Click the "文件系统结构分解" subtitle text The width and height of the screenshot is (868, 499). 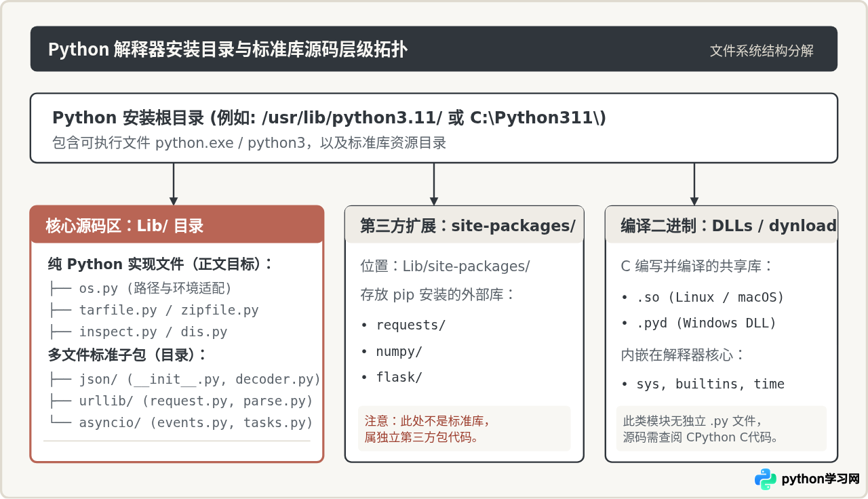[x=762, y=51]
